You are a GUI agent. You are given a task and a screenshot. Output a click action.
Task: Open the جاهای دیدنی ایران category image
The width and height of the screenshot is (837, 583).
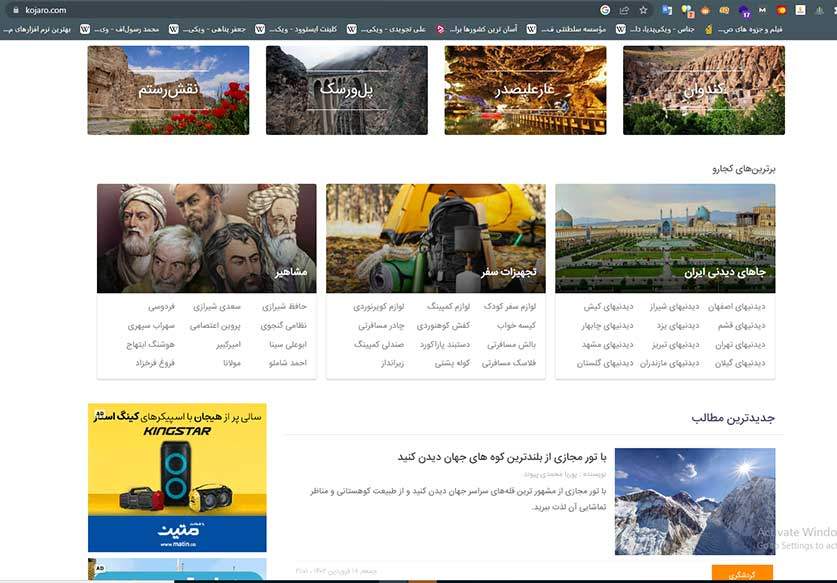click(665, 239)
